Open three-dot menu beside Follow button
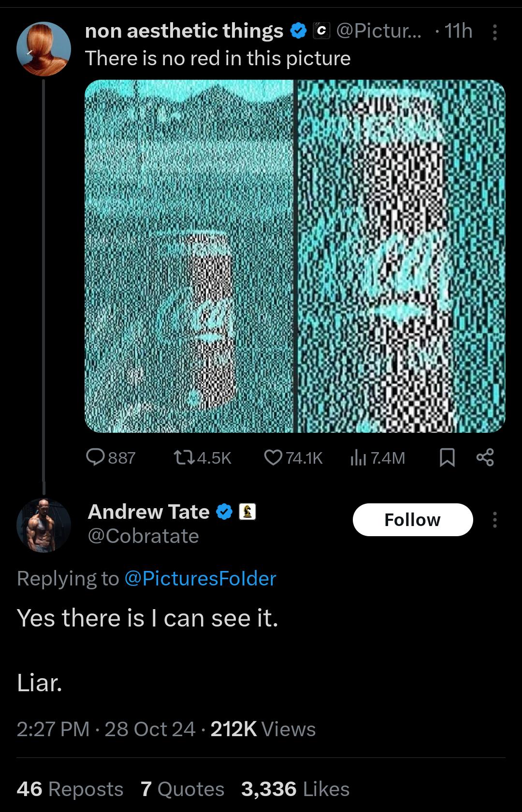This screenshot has width=522, height=812. coord(494,520)
